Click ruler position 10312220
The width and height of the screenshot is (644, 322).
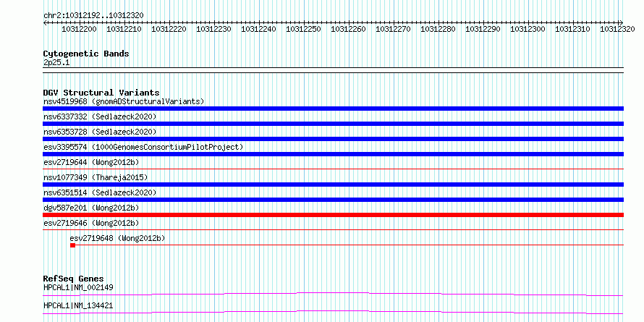tap(169, 29)
